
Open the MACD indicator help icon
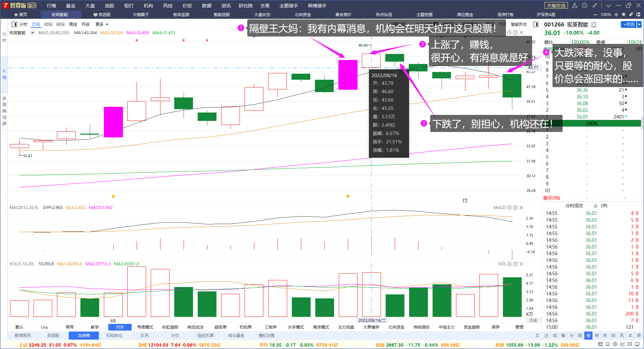[x=515, y=208]
